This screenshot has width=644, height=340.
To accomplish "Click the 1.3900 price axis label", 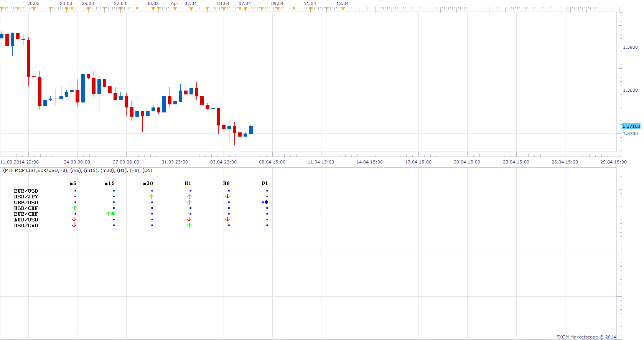I will [630, 47].
